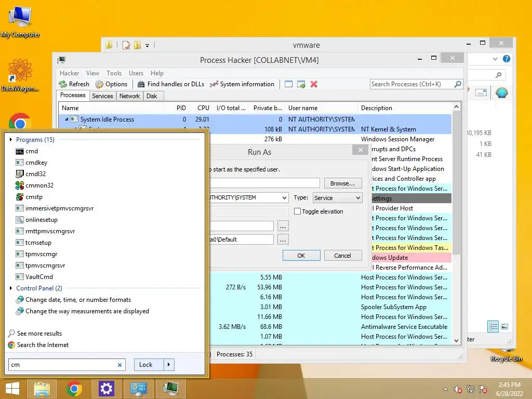Open the Hacker menu
The height and width of the screenshot is (399, 532).
point(69,73)
